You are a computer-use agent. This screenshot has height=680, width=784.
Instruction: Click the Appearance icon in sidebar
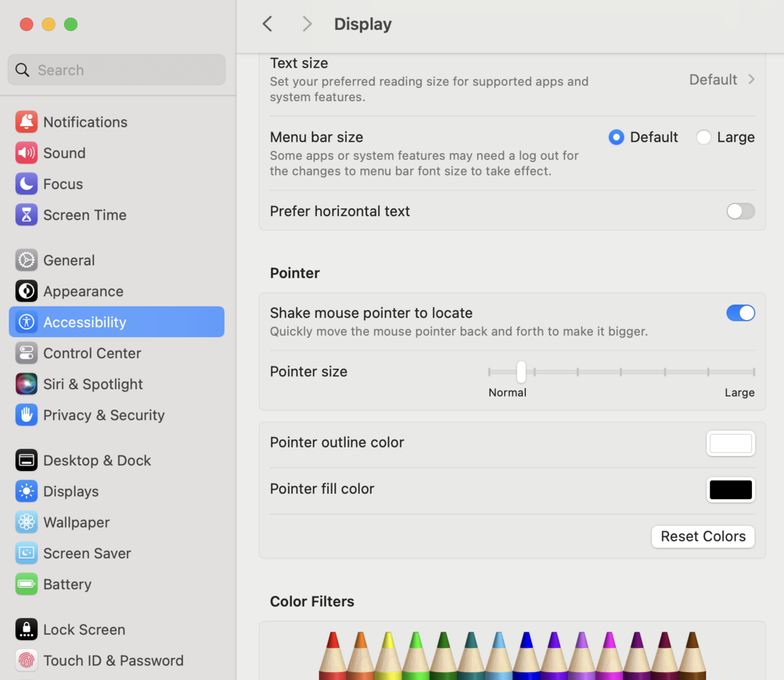[x=26, y=291]
